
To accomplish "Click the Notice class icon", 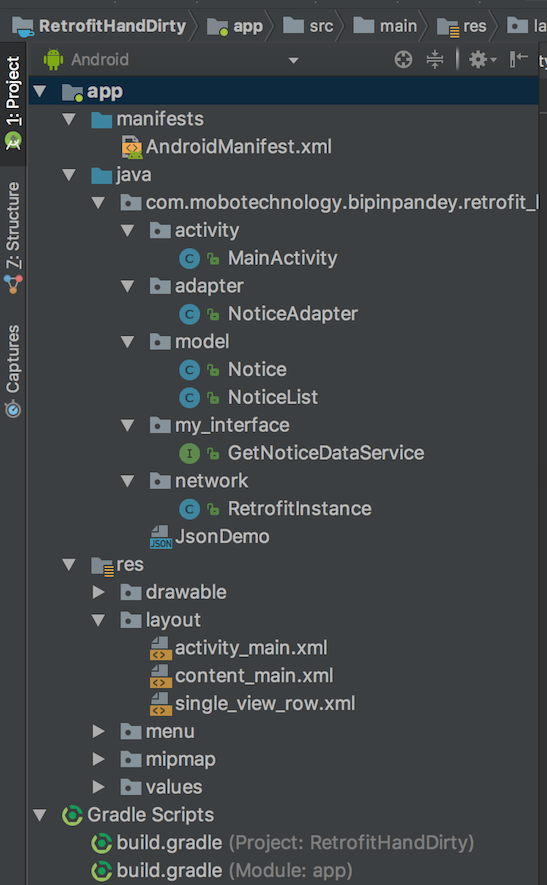I will click(x=189, y=370).
